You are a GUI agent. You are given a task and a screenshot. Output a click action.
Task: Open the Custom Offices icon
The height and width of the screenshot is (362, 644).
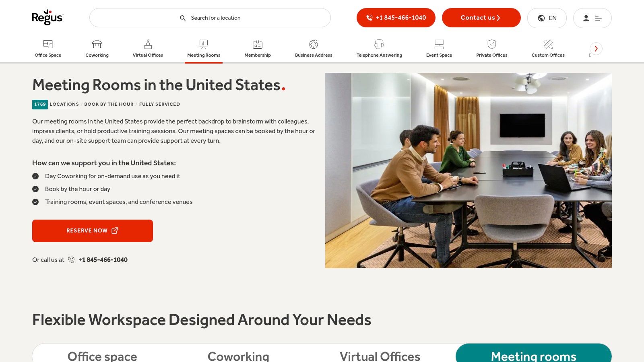pyautogui.click(x=548, y=44)
